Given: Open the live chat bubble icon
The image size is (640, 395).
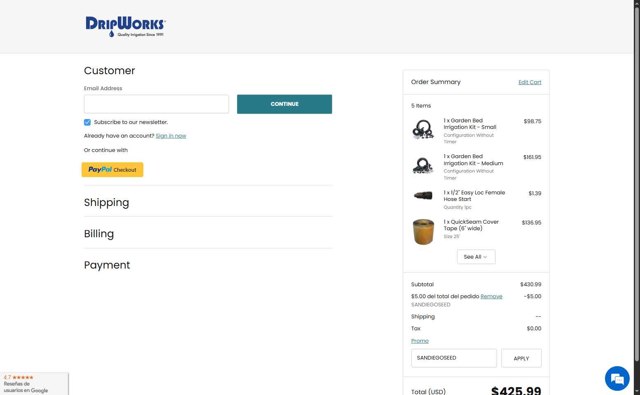Looking at the screenshot, I should 617,378.
